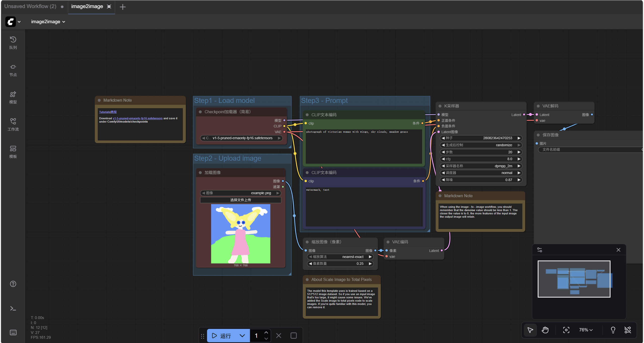Toggle the bottom console terminal icon
Screen dimensions: 644x343
13,308
